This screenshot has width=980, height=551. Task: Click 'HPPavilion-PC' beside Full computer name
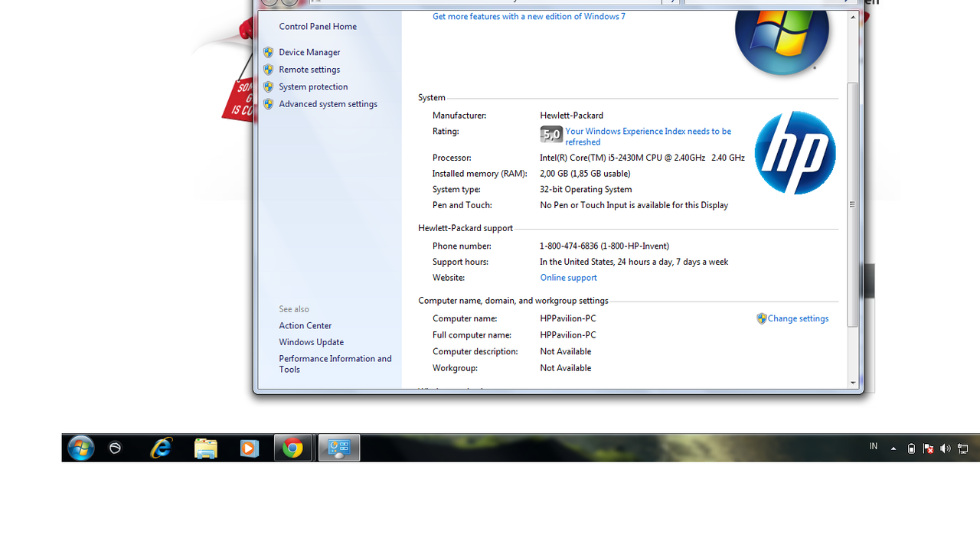point(567,335)
